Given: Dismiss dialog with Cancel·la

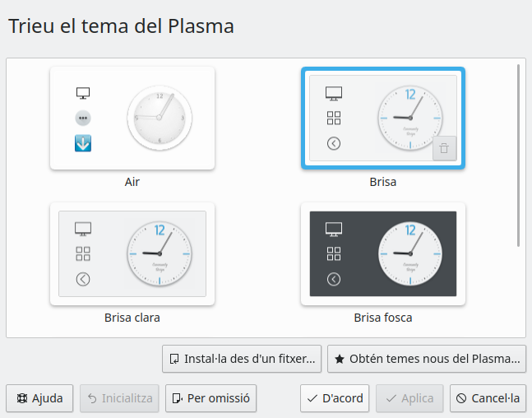Looking at the screenshot, I should pyautogui.click(x=488, y=398).
